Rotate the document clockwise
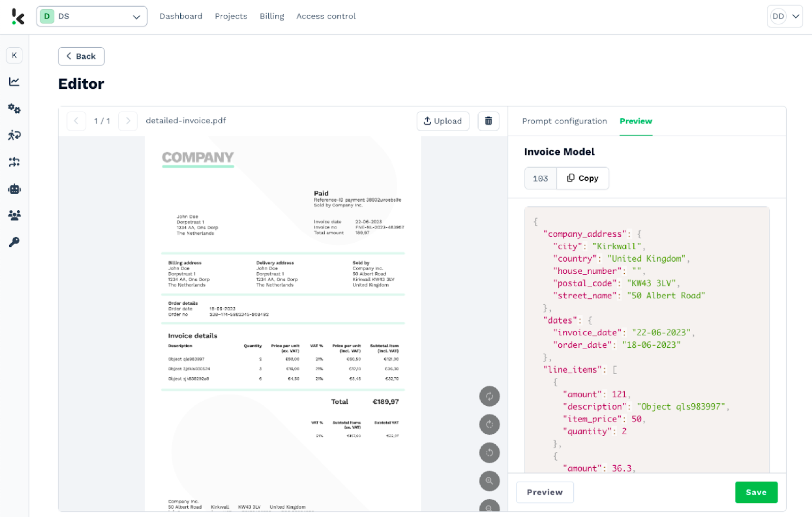Image resolution: width=812 pixels, height=517 pixels. click(x=489, y=425)
